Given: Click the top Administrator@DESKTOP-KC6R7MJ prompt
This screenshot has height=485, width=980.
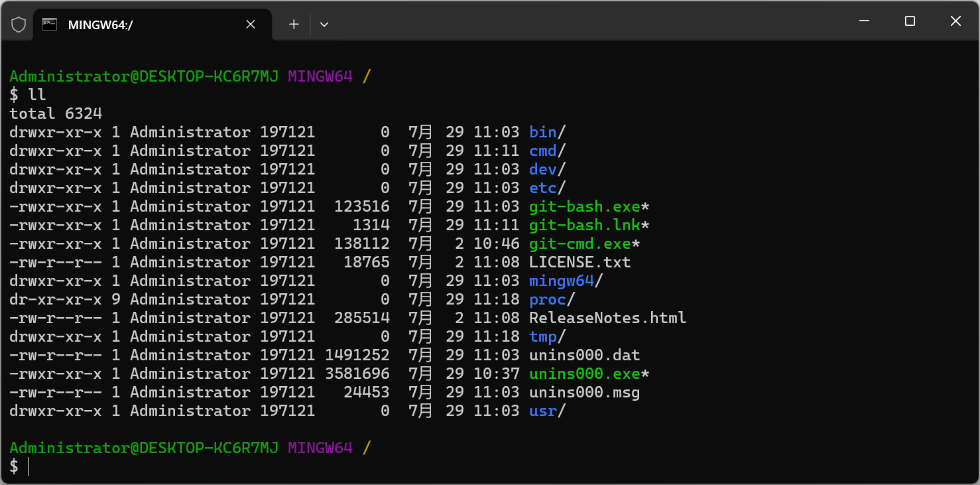Looking at the screenshot, I should (144, 76).
